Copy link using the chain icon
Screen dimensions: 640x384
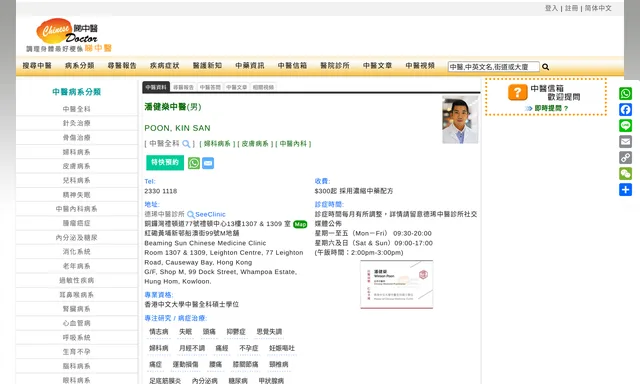pos(625,158)
